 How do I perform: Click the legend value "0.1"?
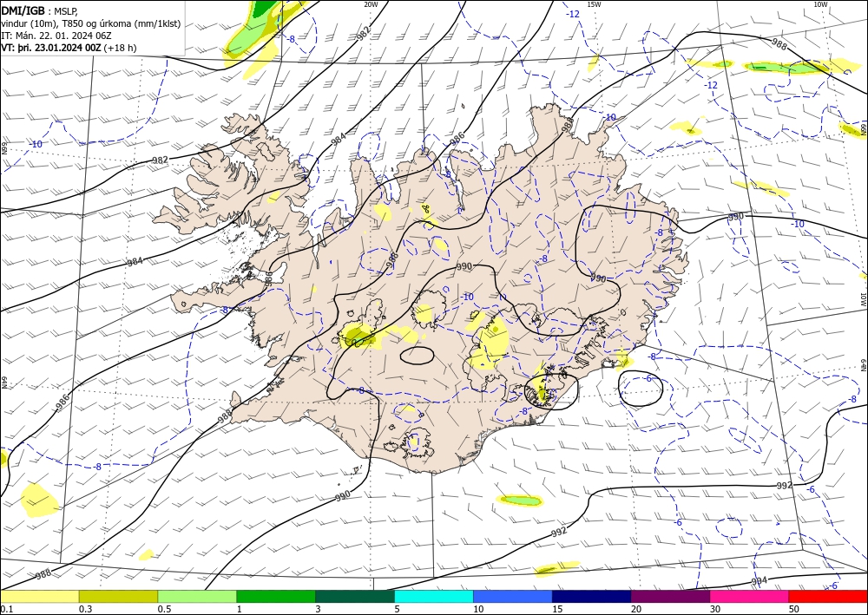pyautogui.click(x=6, y=609)
